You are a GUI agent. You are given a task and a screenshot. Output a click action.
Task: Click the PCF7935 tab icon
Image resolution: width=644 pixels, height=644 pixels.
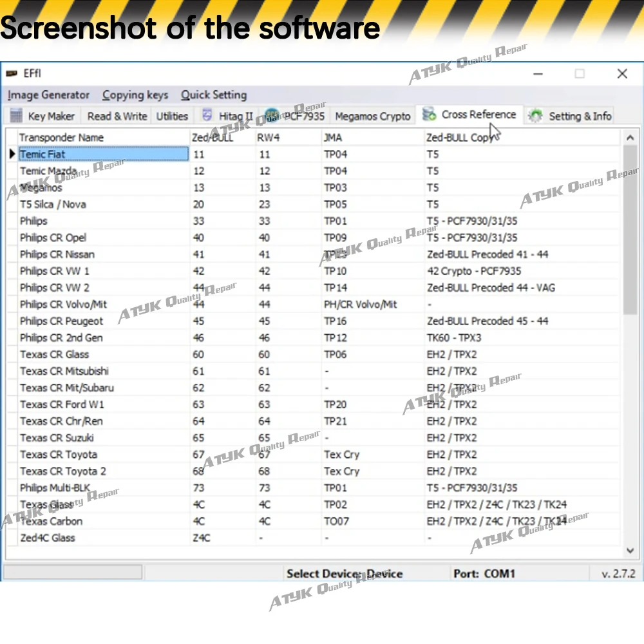coord(272,115)
